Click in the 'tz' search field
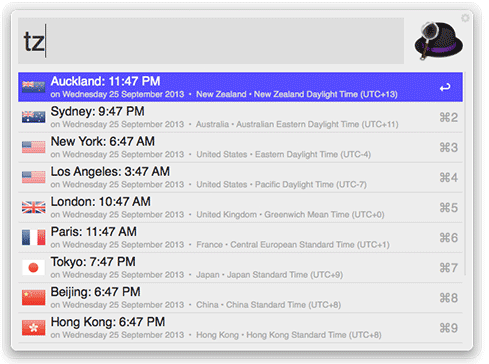The height and width of the screenshot is (364, 489). point(211,41)
